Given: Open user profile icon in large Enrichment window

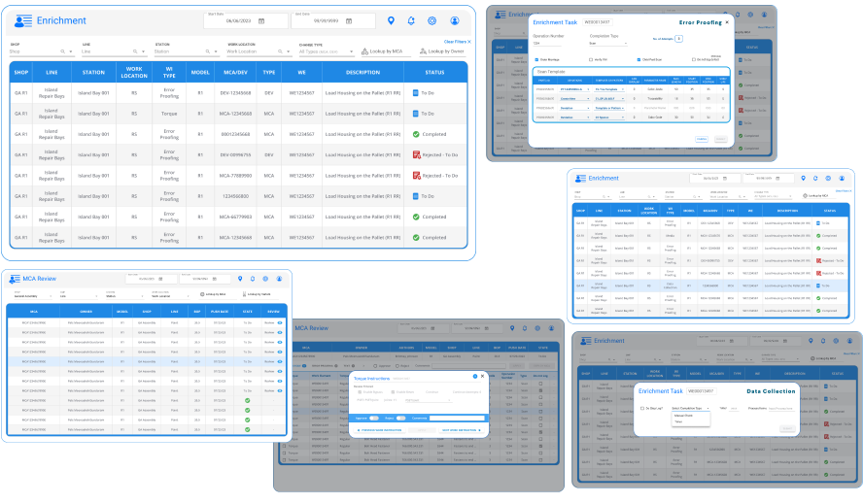Looking at the screenshot, I should pos(455,20).
